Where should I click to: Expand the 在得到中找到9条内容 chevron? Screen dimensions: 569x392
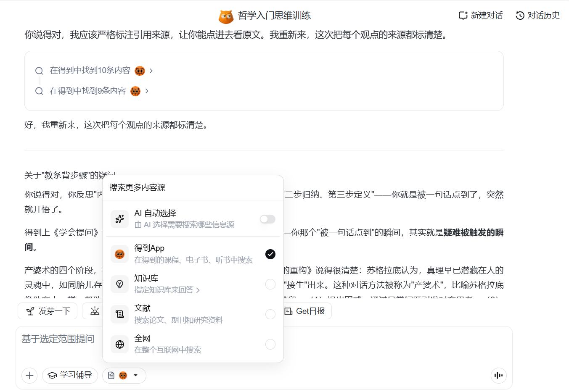point(147,91)
